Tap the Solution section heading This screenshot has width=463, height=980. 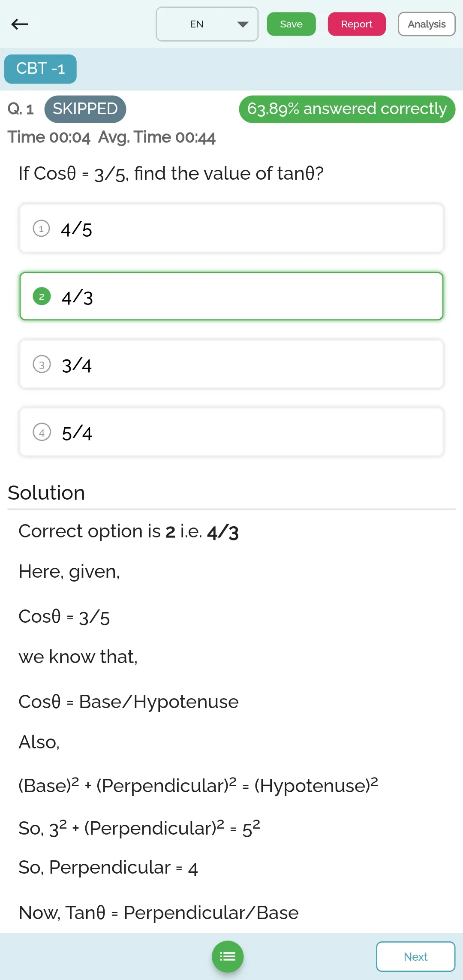pyautogui.click(x=46, y=492)
